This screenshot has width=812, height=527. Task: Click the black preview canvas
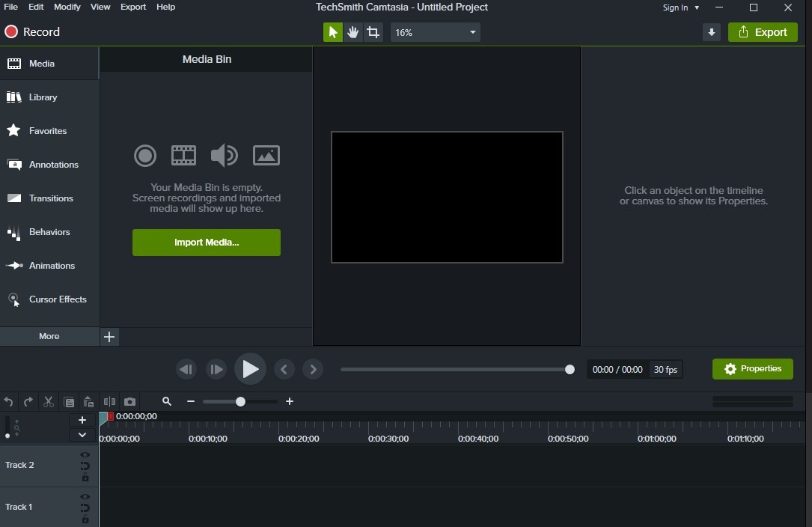point(447,197)
